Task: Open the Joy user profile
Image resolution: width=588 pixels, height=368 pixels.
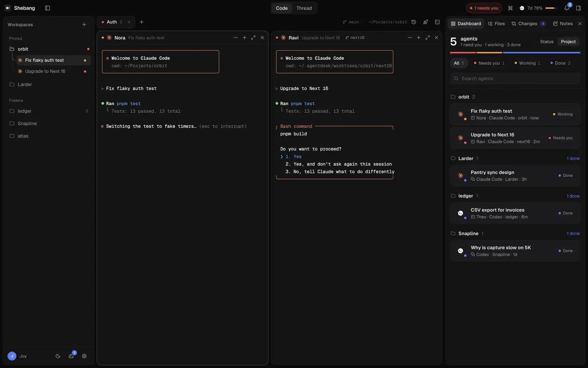Action: click(17, 356)
